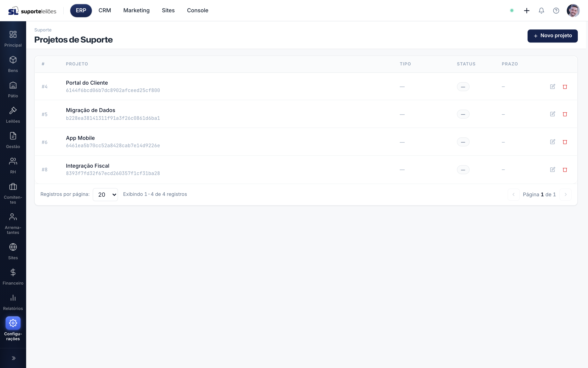Open the Bens cube icon in sidebar

(13, 60)
